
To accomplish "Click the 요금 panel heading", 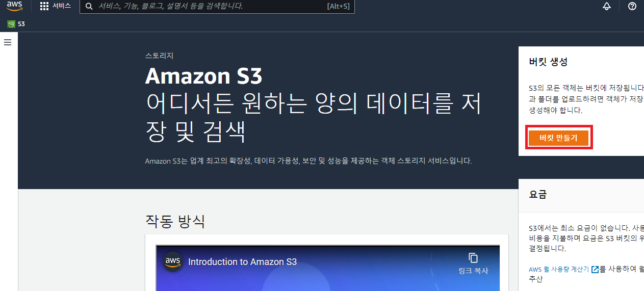I will click(537, 194).
